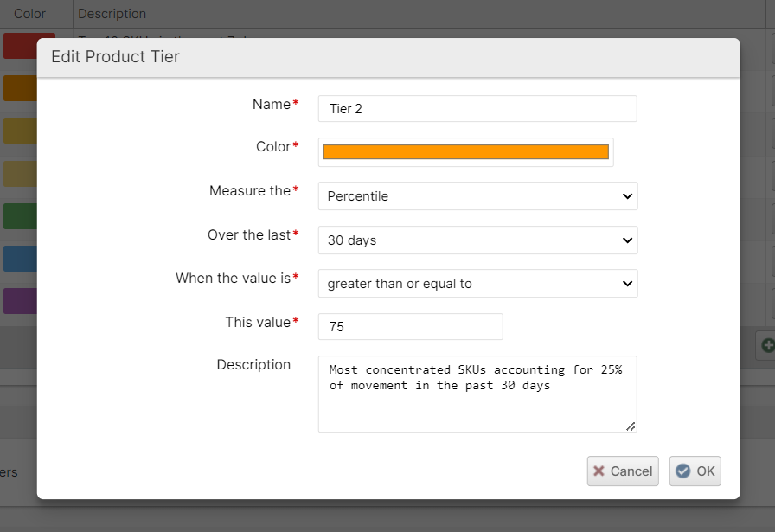Select the purple tier color swatch in table
Viewport: 775px width, 532px height.
coord(19,300)
